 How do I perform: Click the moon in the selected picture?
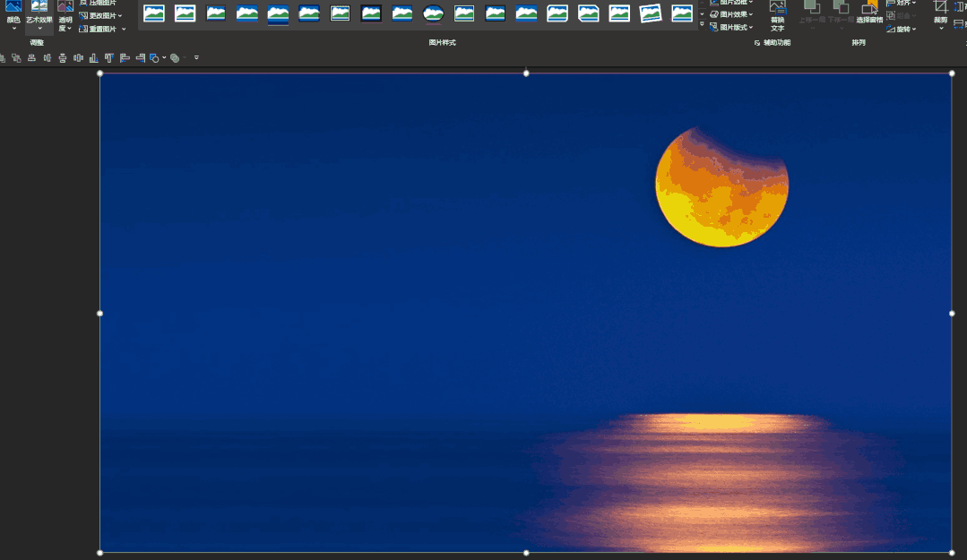click(722, 186)
